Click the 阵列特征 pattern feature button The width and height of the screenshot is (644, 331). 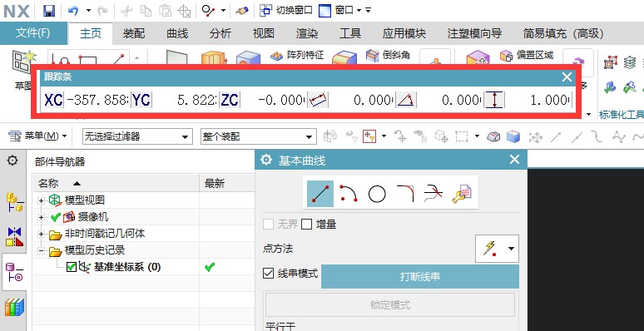(297, 55)
